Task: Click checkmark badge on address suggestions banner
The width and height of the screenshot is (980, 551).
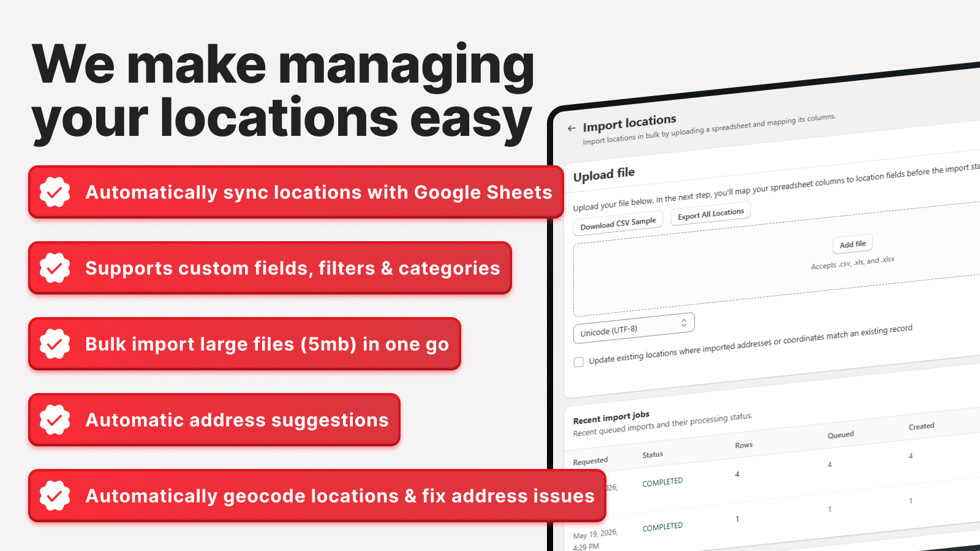Action: coord(55,420)
